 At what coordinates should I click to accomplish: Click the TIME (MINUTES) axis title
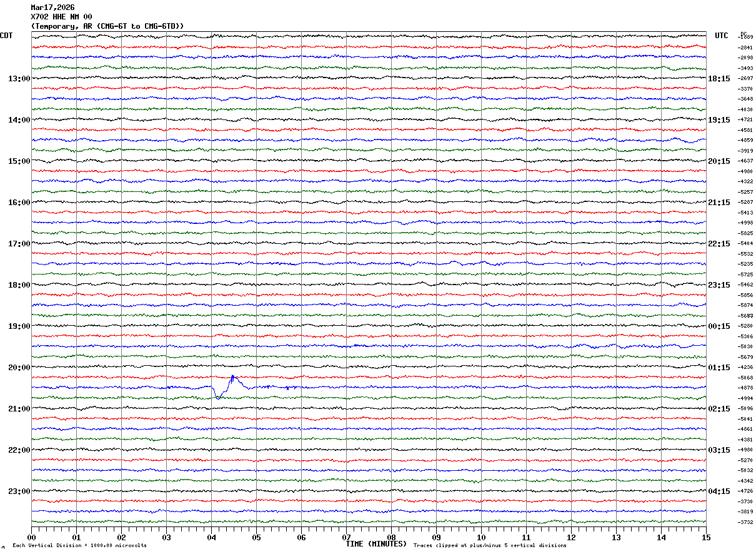(376, 544)
